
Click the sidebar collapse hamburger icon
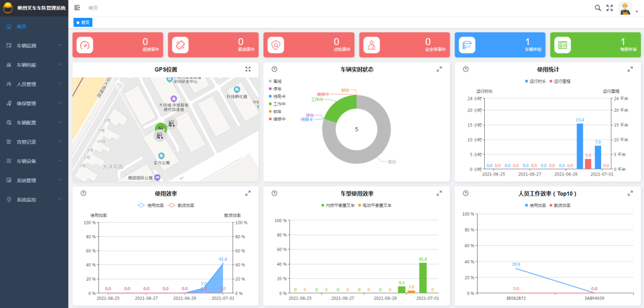coord(77,8)
